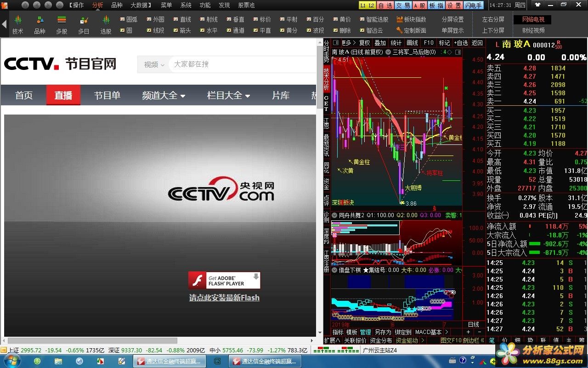Toggle 上下分屏 split view
The width and height of the screenshot is (588, 368).
pos(493,30)
